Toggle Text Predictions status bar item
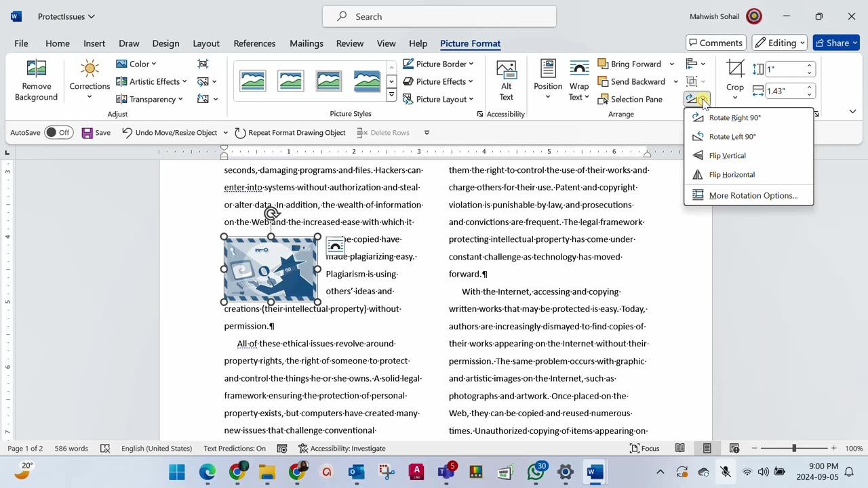 point(235,448)
